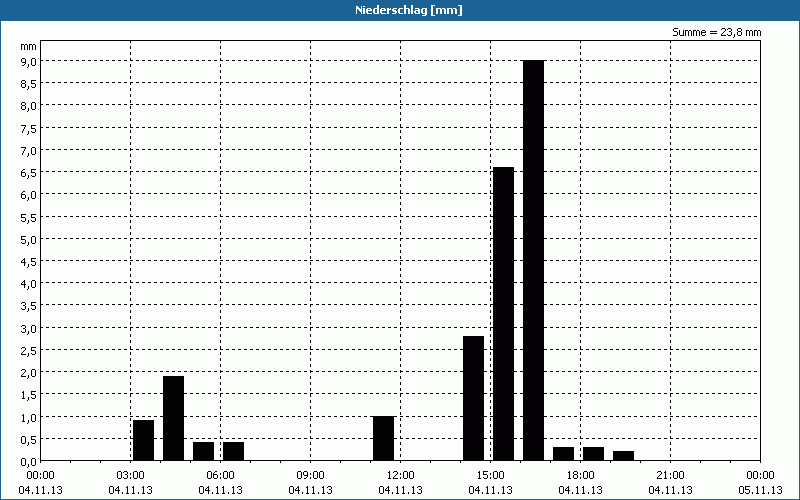The width and height of the screenshot is (800, 500).
Task: Click the 'Niederschlag [mm]' chart title
Action: click(x=409, y=10)
